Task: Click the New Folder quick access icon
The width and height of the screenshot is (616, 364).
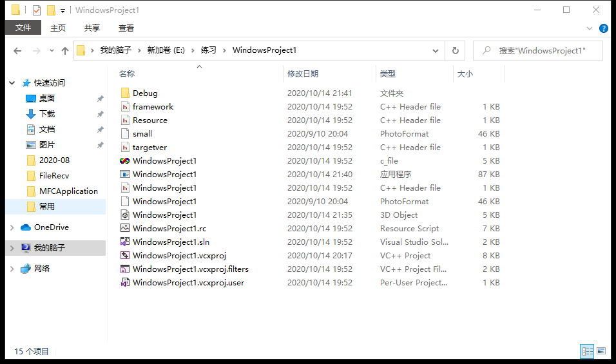Action: pos(51,10)
